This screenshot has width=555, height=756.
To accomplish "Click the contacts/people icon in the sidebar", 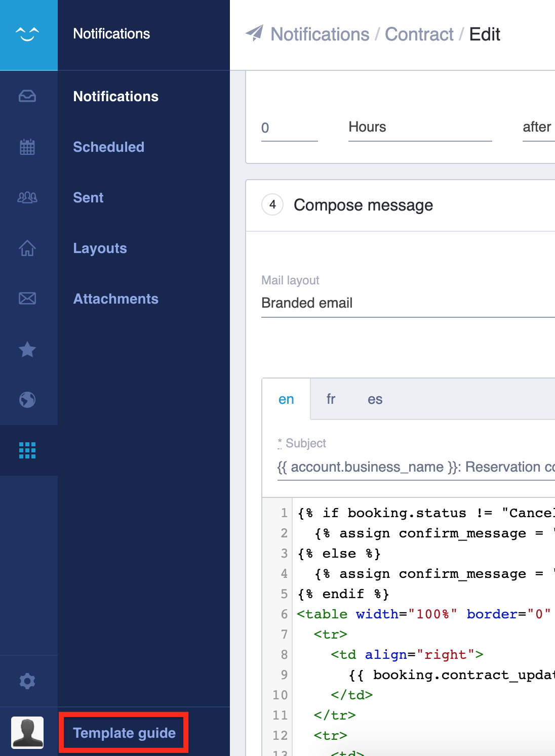I will pos(28,197).
